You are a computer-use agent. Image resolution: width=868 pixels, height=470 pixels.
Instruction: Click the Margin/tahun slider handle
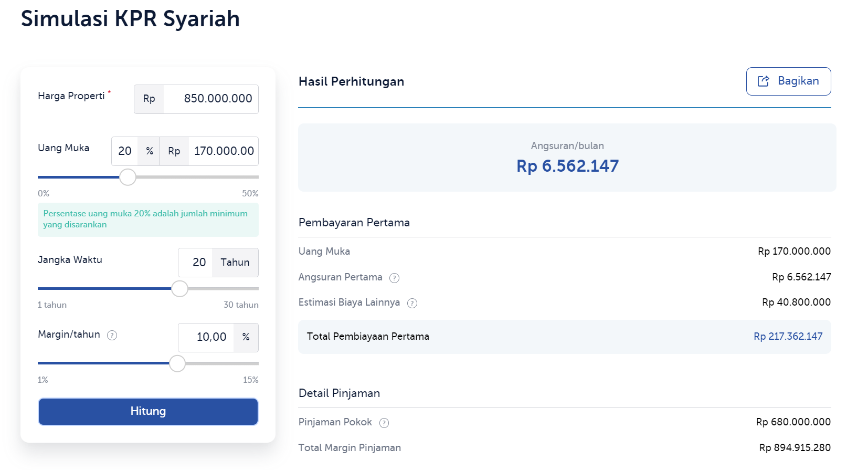(x=177, y=363)
